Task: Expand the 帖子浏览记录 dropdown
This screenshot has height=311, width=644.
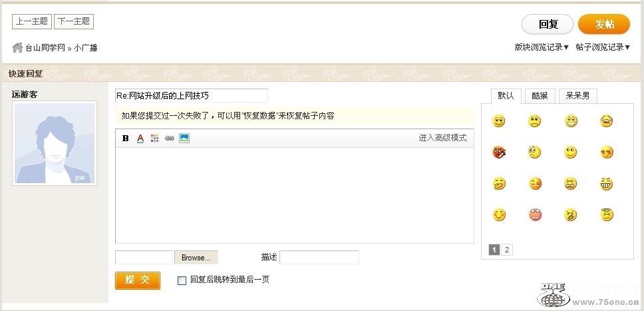Action: point(603,47)
